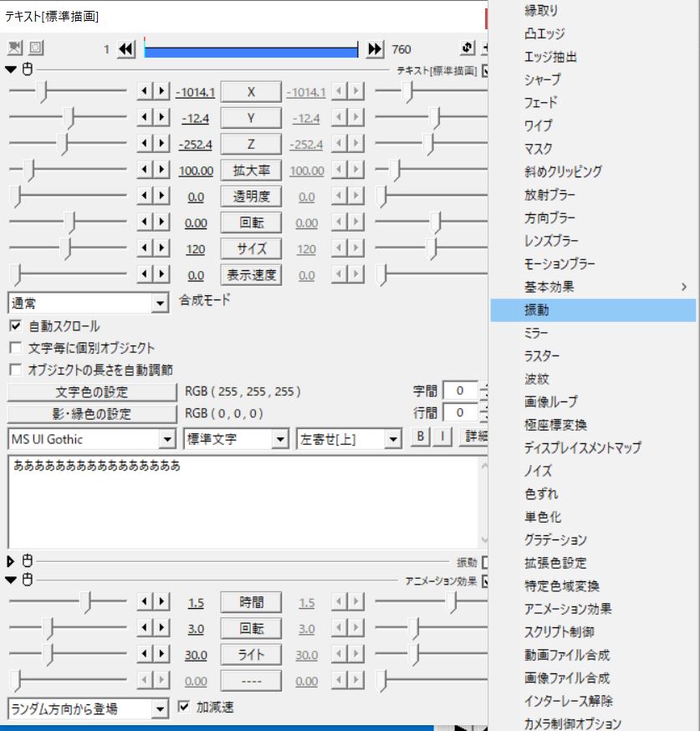Decrease left 表示速度 value with left arrow
Viewport: 700px width, 731px height.
pyautogui.click(x=145, y=274)
